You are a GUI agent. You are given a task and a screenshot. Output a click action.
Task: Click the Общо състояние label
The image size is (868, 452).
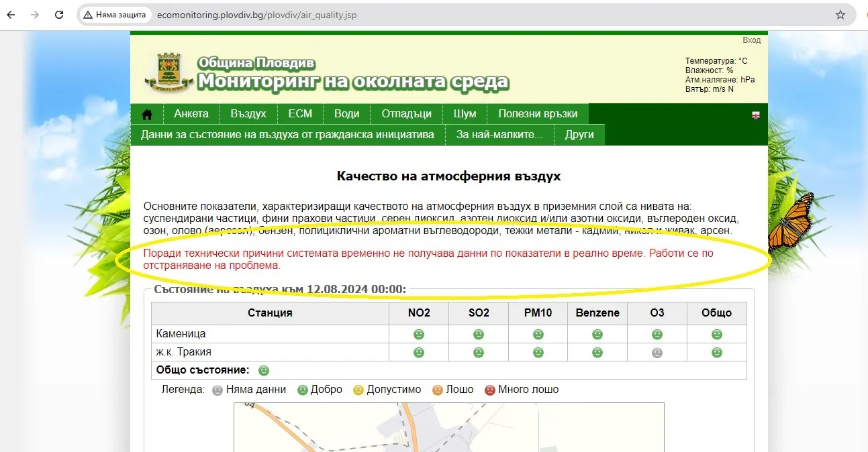(203, 370)
